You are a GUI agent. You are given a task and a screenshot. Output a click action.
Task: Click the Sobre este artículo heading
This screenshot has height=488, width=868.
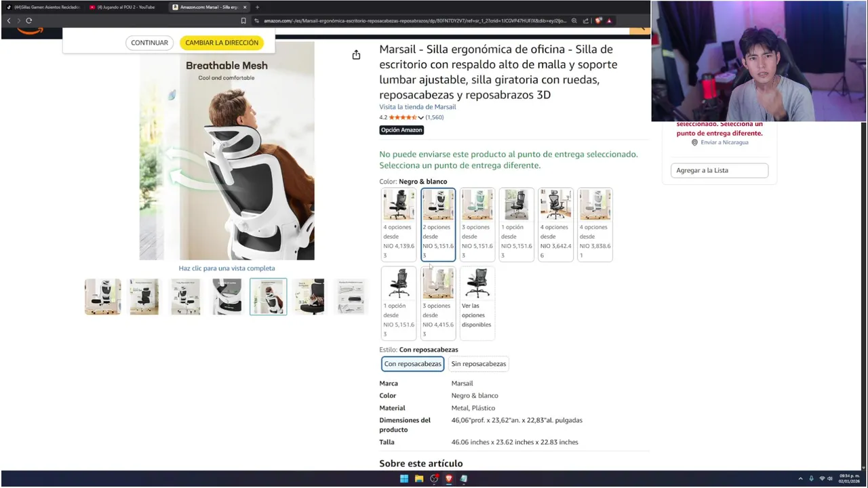click(421, 464)
